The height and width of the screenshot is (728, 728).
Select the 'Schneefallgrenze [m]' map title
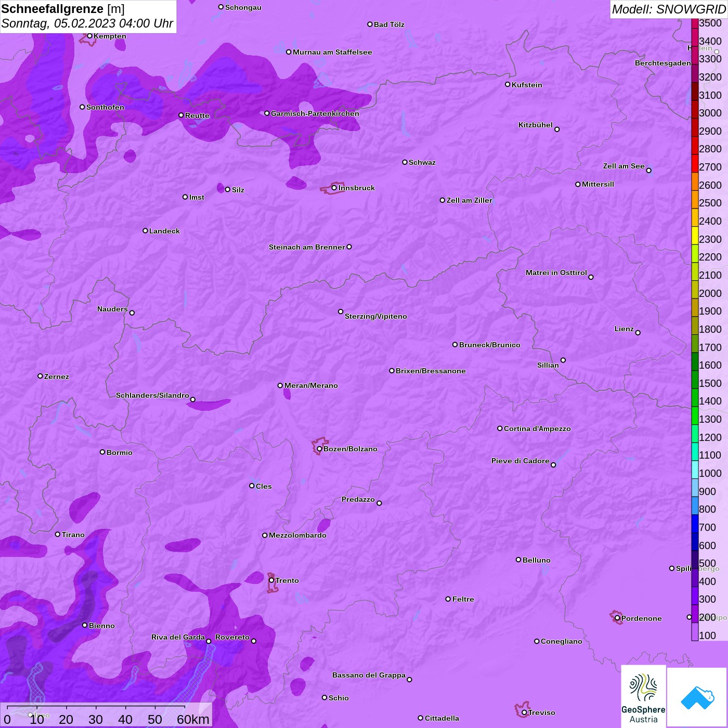pos(63,9)
